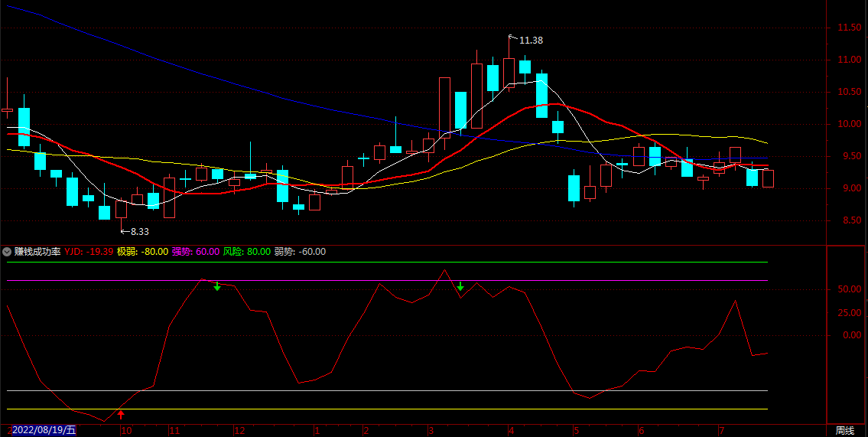Jump to month 11 on time axis

(174, 431)
